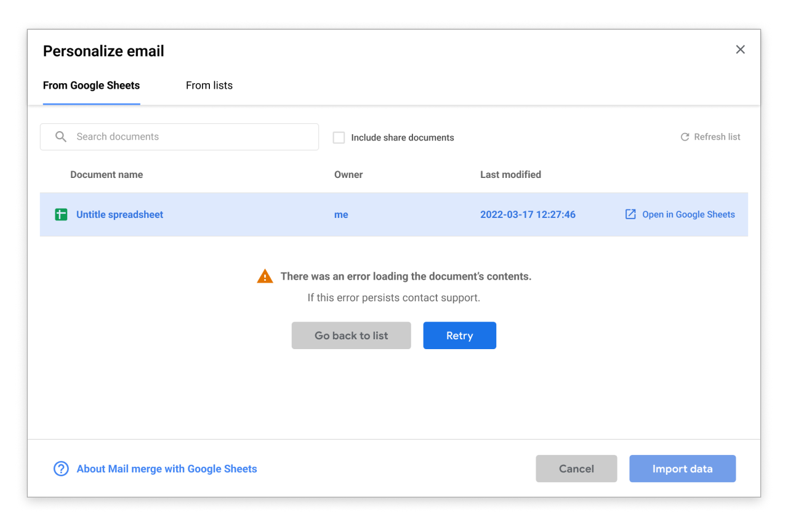Image resolution: width=788 pixels, height=532 pixels.
Task: Switch to the From lists tab
Action: tap(209, 86)
